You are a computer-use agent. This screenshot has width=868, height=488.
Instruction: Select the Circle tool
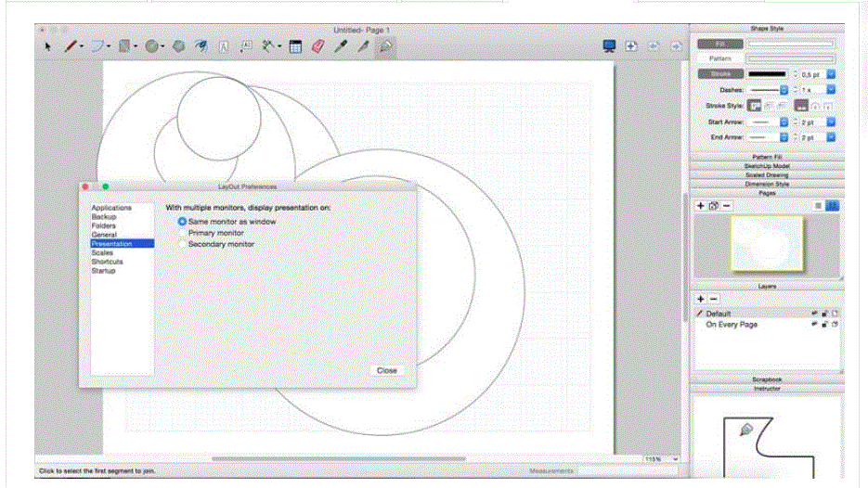[x=151, y=46]
